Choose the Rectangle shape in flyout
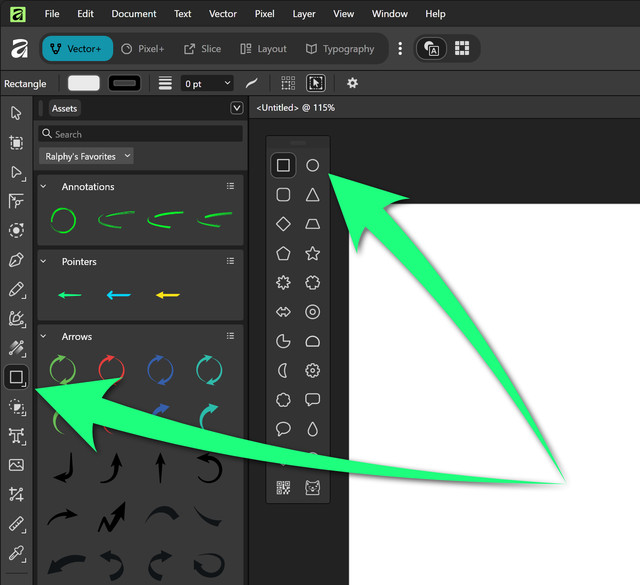 pos(283,165)
